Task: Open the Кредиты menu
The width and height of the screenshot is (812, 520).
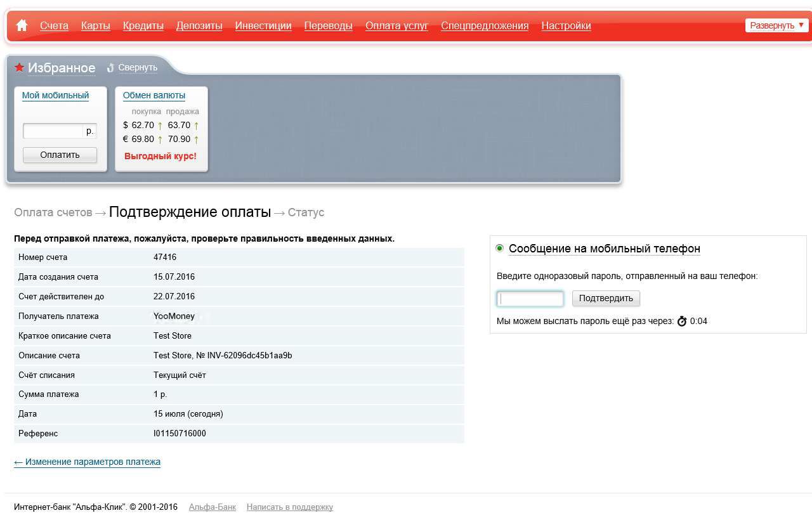Action: (x=143, y=25)
